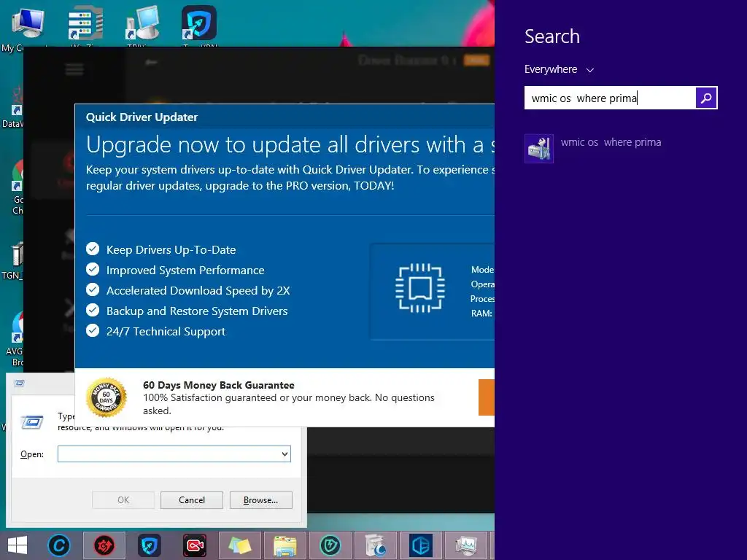Click the Run dialog title bar icon

(x=19, y=383)
